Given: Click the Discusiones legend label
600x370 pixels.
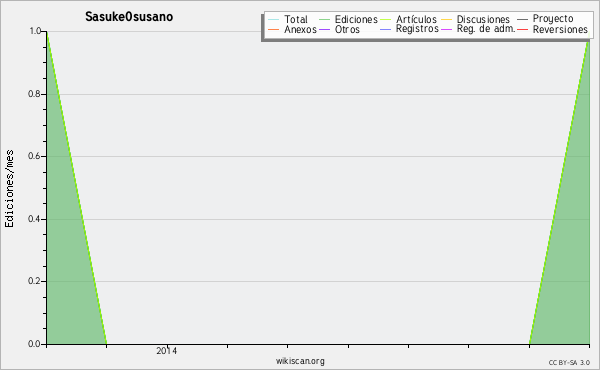Looking at the screenshot, I should tap(483, 19).
